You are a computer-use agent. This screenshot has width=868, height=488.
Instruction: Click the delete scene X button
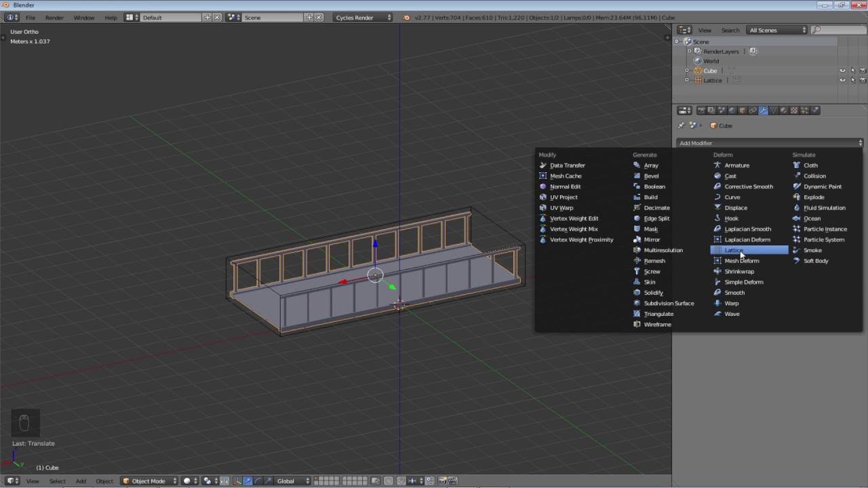click(318, 17)
